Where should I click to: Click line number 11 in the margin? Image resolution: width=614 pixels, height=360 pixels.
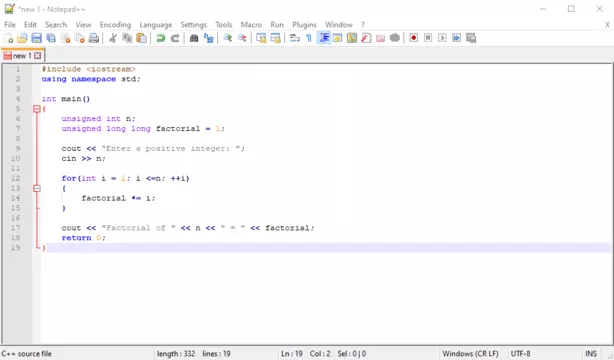coord(15,168)
